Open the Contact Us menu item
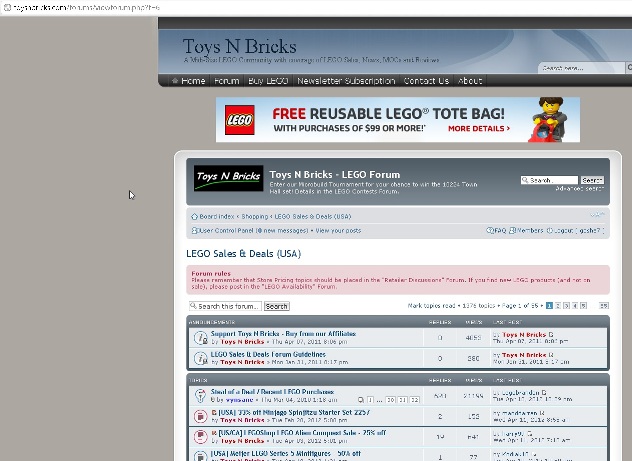 [x=426, y=81]
